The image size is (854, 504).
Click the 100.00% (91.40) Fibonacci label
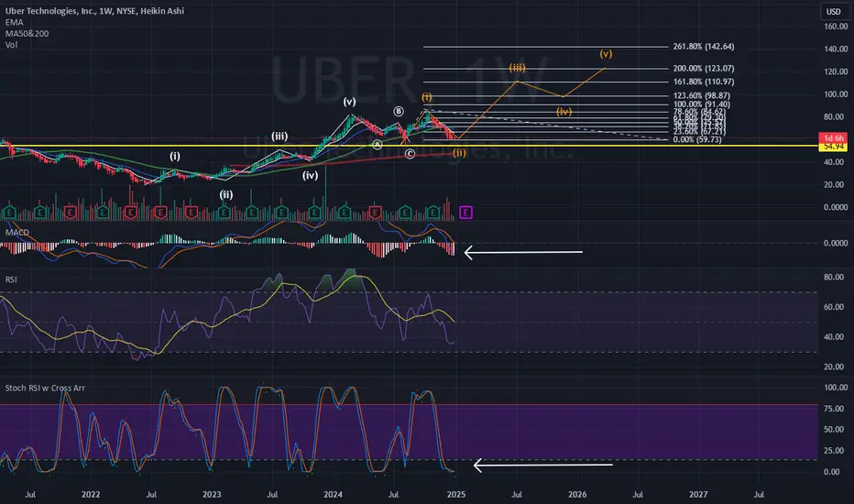click(x=701, y=104)
